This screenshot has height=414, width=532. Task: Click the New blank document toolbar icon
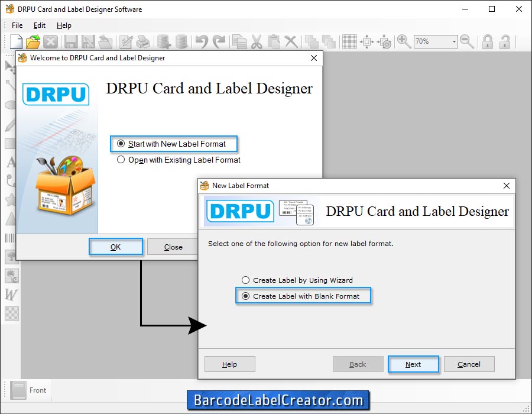tap(17, 42)
